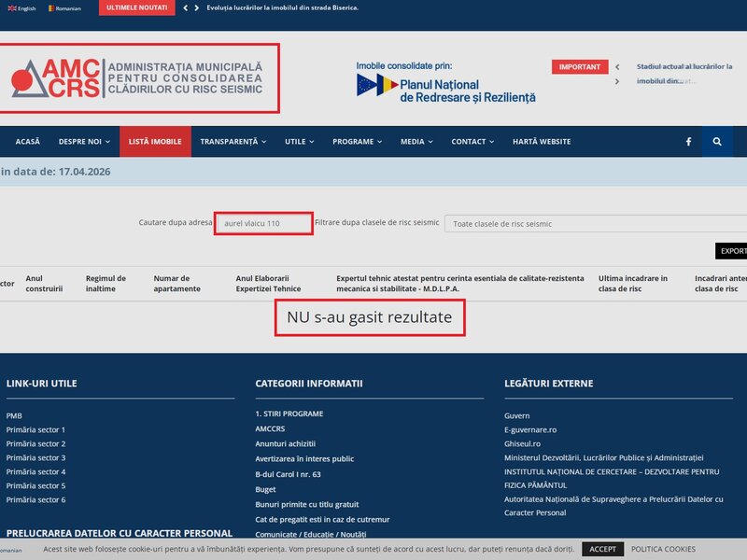Expand the Despre Noi menu
The width and height of the screenshot is (747, 560).
pos(84,142)
